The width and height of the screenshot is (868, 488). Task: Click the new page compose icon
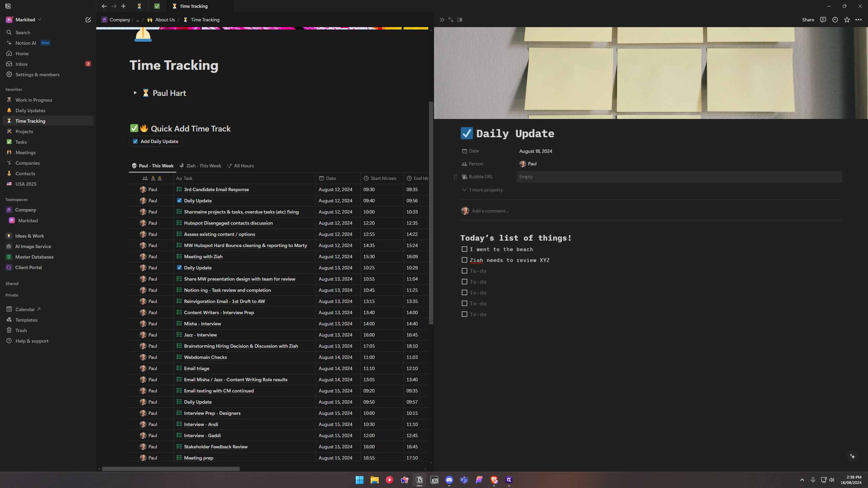point(88,20)
